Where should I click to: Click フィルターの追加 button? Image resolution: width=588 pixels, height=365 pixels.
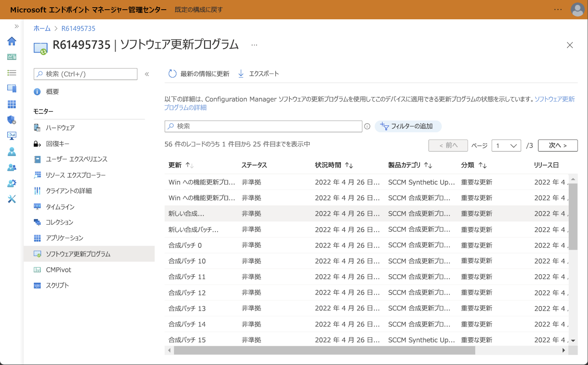coord(408,126)
